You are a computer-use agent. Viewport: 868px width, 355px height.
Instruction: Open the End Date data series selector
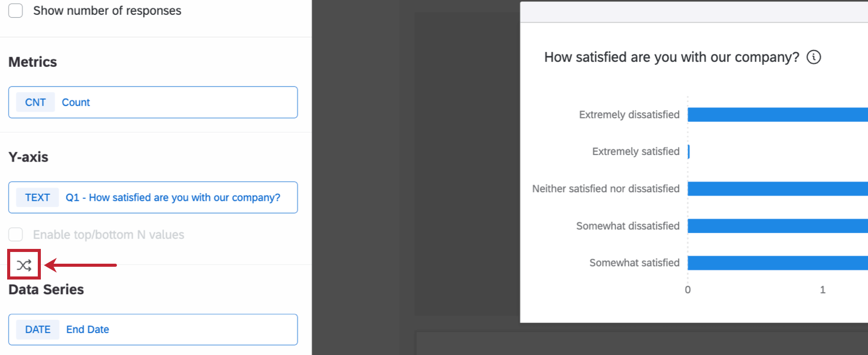[x=153, y=329]
